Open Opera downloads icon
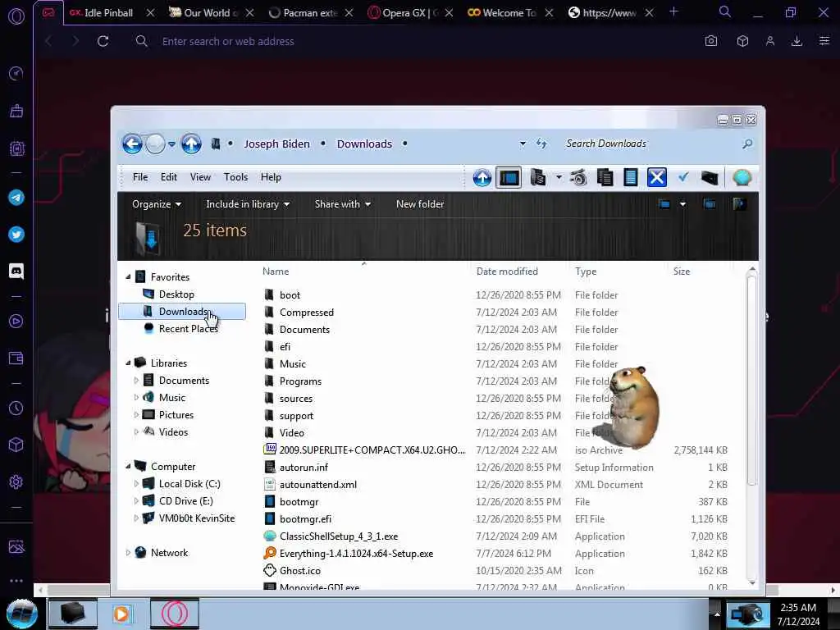The width and height of the screenshot is (840, 630). (x=797, y=41)
